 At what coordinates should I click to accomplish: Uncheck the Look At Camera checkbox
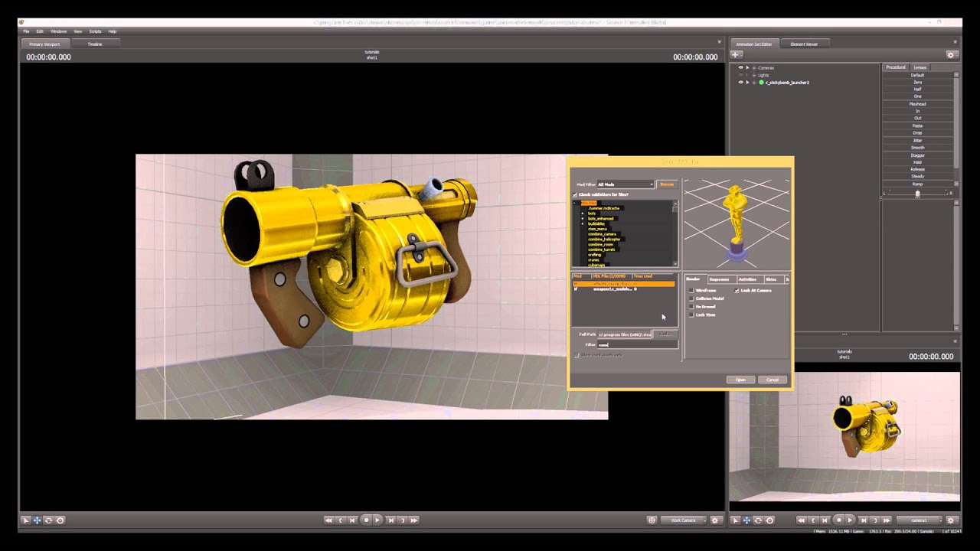pyautogui.click(x=737, y=290)
